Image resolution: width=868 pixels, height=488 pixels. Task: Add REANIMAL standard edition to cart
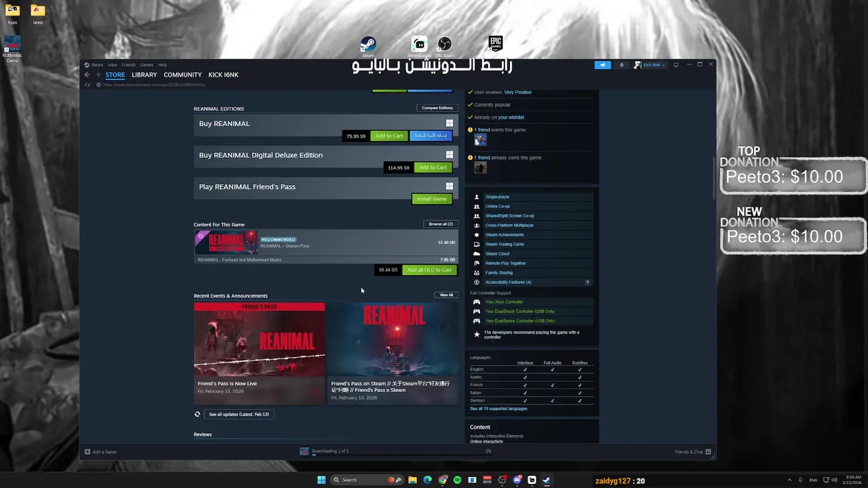coord(389,136)
